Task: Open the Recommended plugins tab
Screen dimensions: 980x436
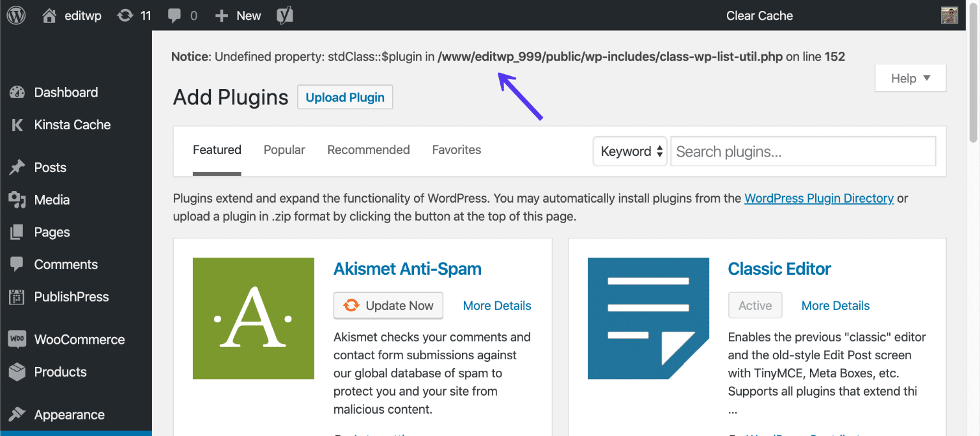Action: tap(368, 150)
